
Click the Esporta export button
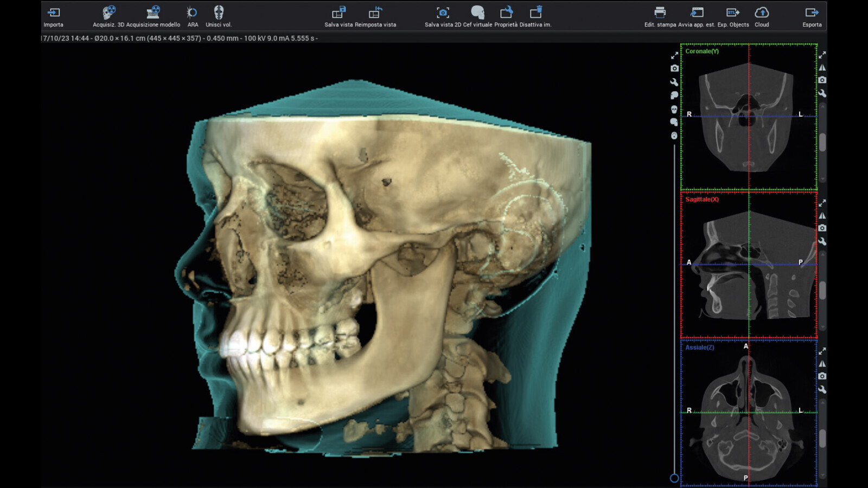(812, 13)
